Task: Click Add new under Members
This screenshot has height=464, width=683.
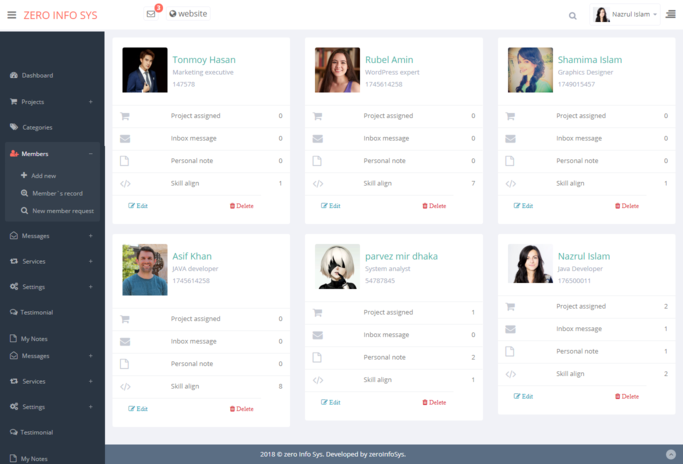Action: [x=43, y=176]
